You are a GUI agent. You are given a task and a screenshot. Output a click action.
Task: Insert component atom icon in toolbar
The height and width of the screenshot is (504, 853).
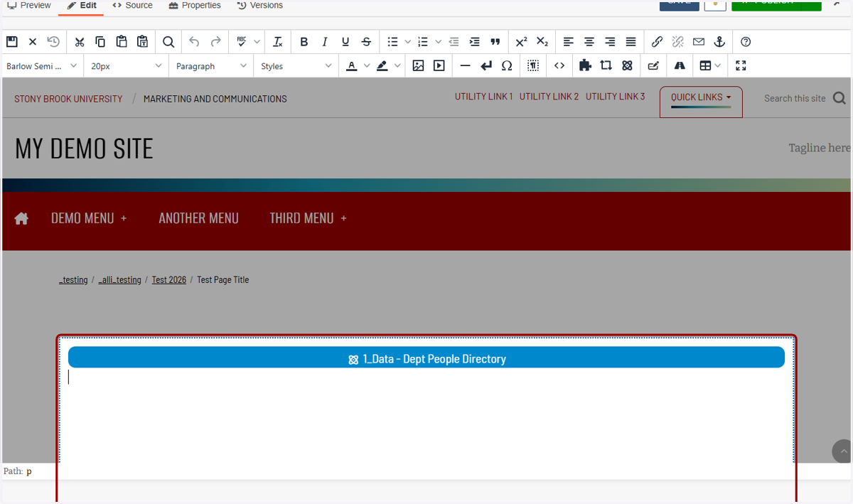tap(627, 65)
